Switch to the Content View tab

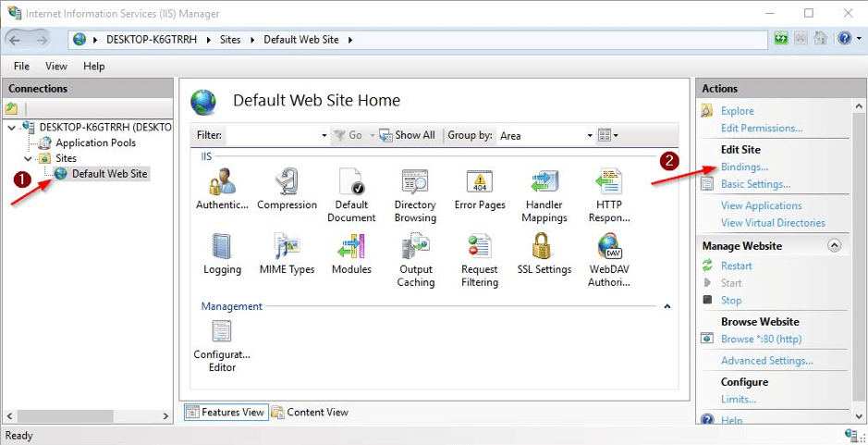[311, 412]
